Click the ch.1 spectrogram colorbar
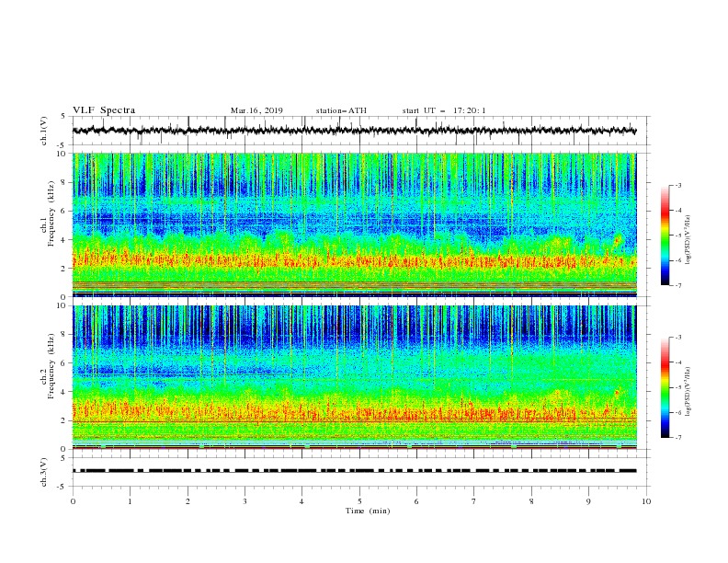Viewport: 728px width, 563px height. tap(665, 236)
